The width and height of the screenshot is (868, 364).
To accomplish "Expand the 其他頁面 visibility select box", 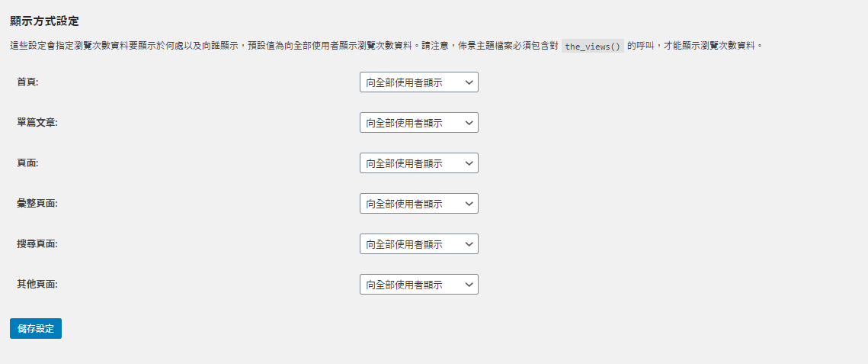I will tap(418, 285).
